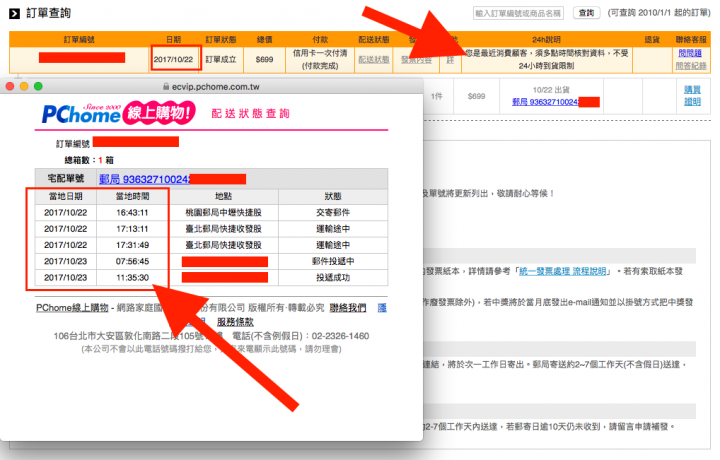Image resolution: width=720 pixels, height=460 pixels.
Task: Click the 配送狀態 link in order row
Action: [374, 60]
